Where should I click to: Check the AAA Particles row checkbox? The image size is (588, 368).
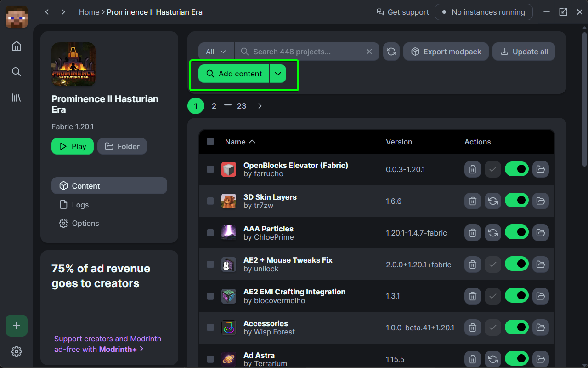click(x=210, y=233)
